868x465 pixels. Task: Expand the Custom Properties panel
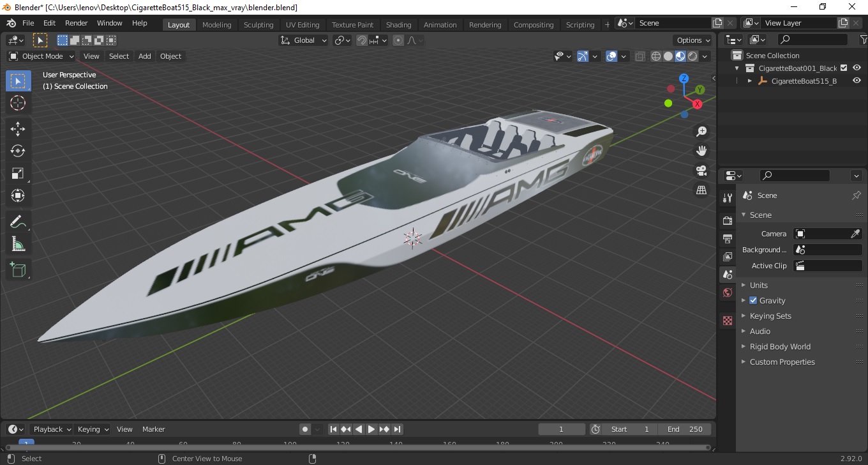(782, 362)
